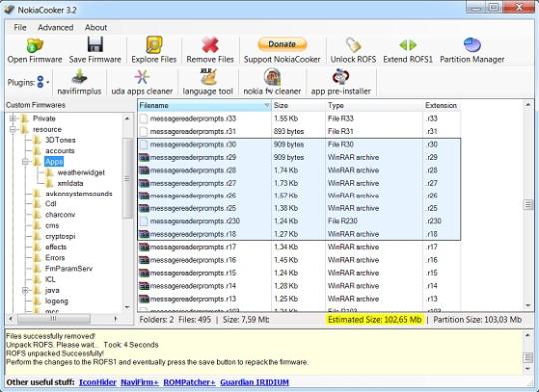Open the Advanced menu
Image resolution: width=539 pixels, height=392 pixels.
pos(55,28)
